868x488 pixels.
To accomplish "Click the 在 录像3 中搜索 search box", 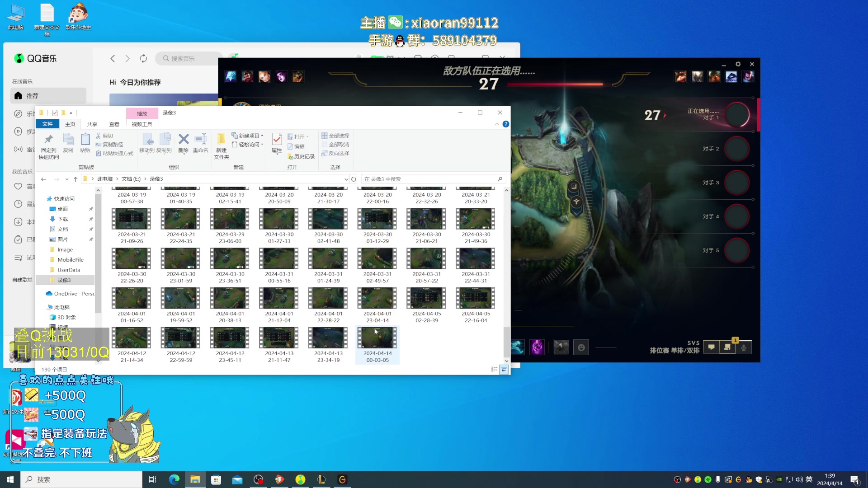I will (x=433, y=179).
